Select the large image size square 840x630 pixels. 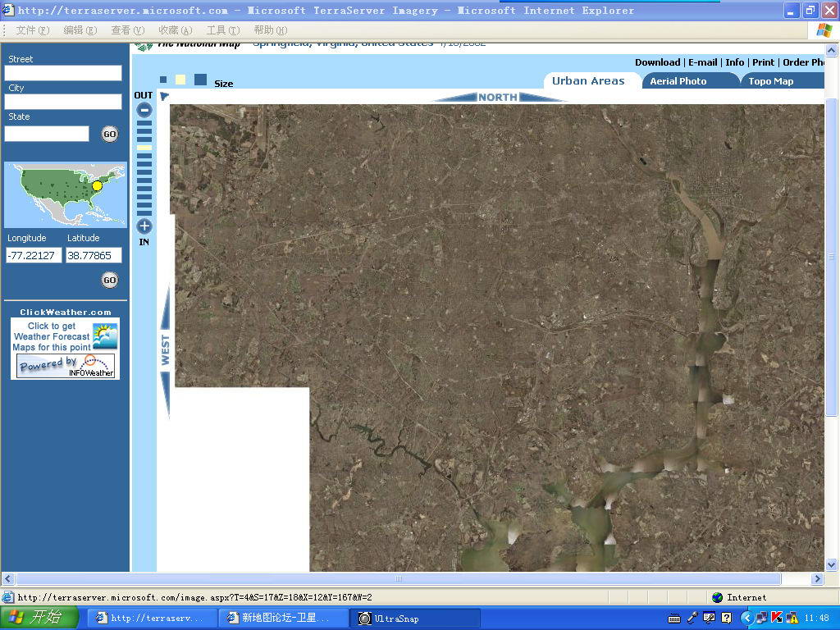(x=200, y=80)
